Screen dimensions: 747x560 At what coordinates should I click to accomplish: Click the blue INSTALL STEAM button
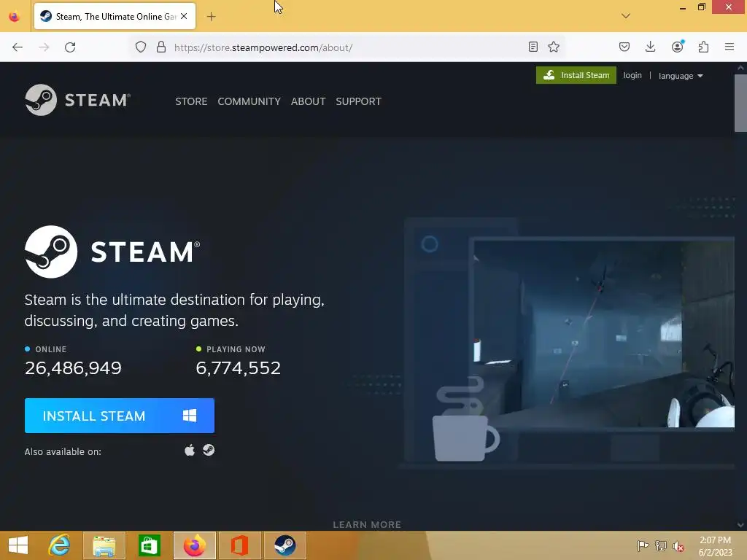pos(120,416)
